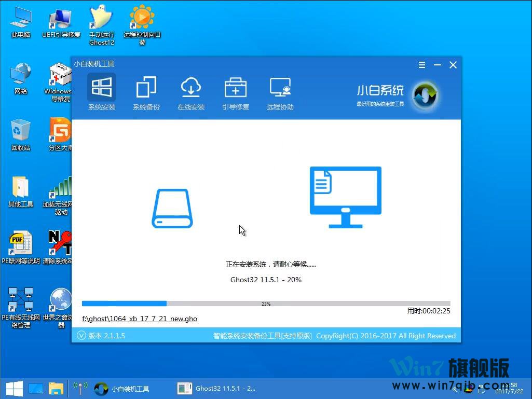
Task: Open the Windows Start button
Action: click(x=13, y=388)
